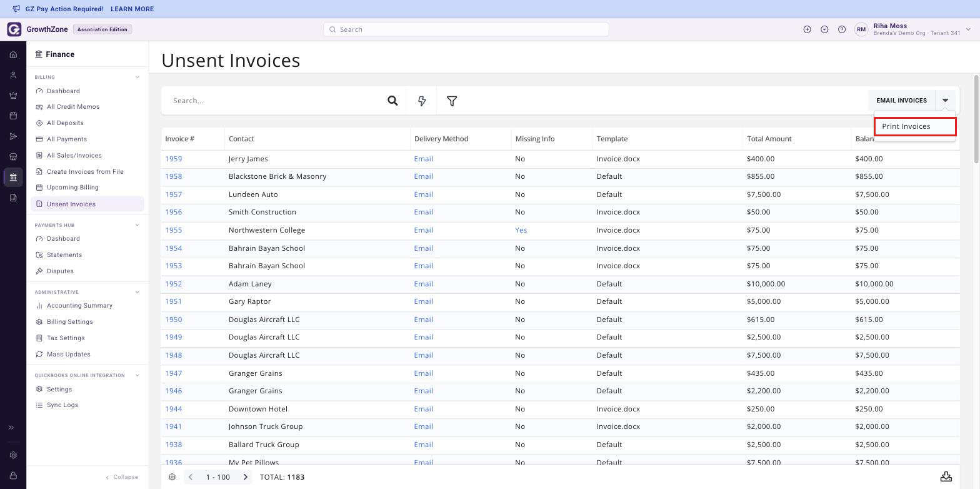Open the help question mark icon
This screenshot has width=980, height=489.
[842, 29]
